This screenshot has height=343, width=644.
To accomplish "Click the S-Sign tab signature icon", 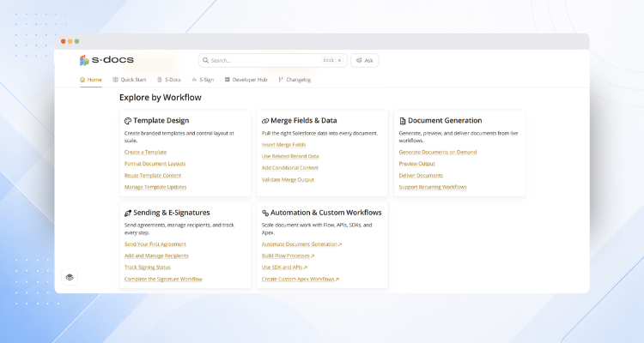I will click(x=195, y=80).
